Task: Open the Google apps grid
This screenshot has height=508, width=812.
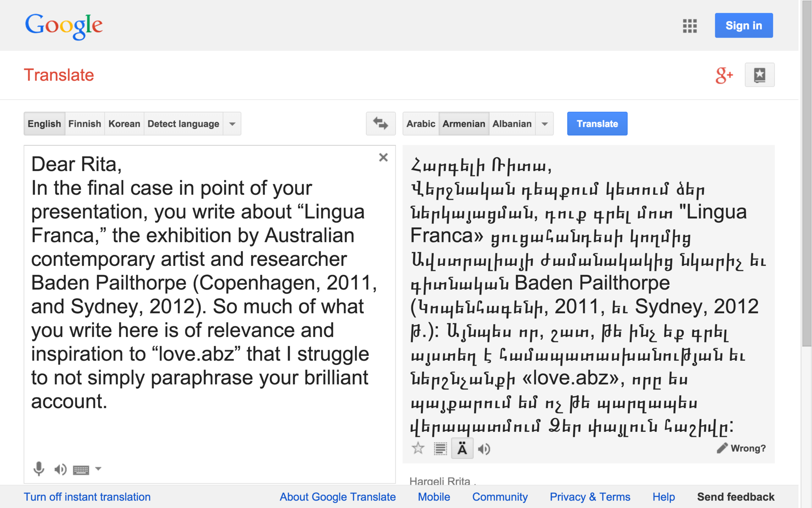Action: (689, 26)
